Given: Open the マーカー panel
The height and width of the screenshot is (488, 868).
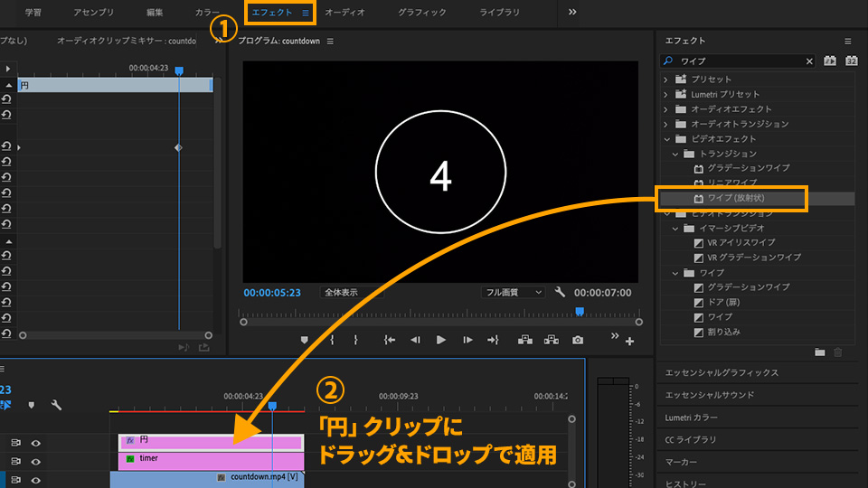Looking at the screenshot, I should [x=681, y=462].
